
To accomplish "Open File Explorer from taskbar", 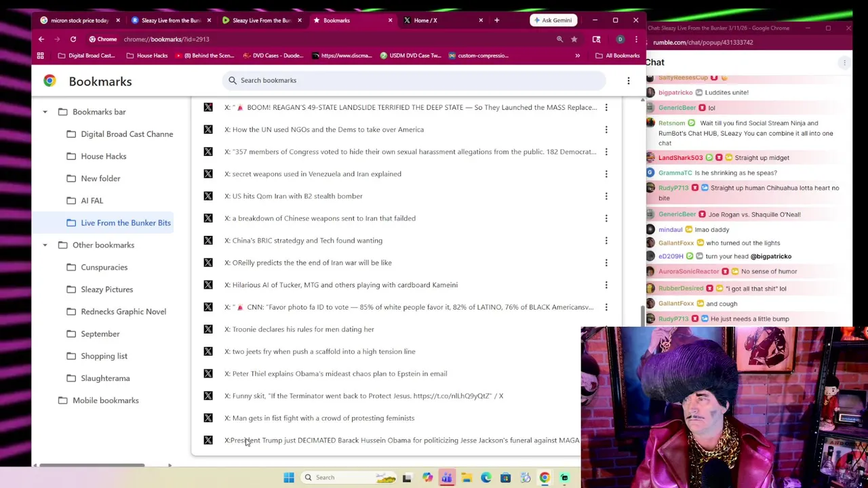I will point(467,478).
